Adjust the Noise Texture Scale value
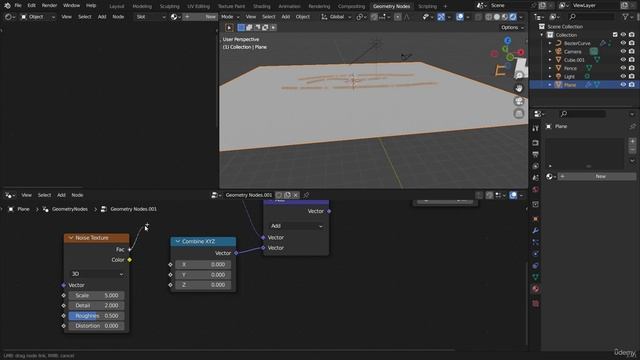This screenshot has height=360, width=640. [x=97, y=296]
